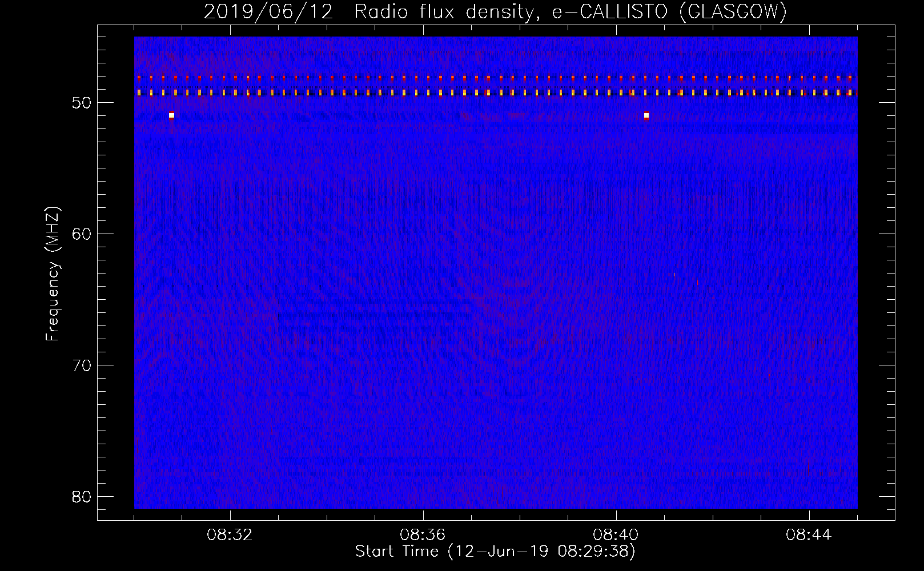
Task: Click the 80 frequency tick label
Action: click(82, 497)
